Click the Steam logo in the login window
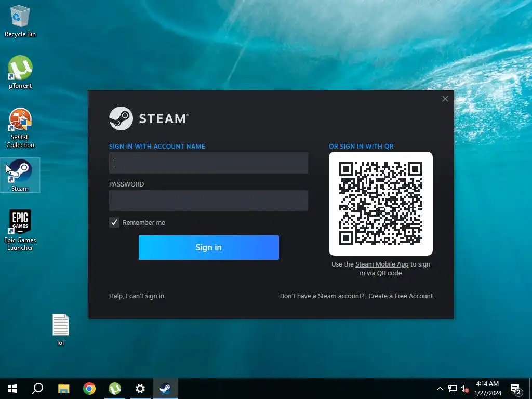 point(149,118)
